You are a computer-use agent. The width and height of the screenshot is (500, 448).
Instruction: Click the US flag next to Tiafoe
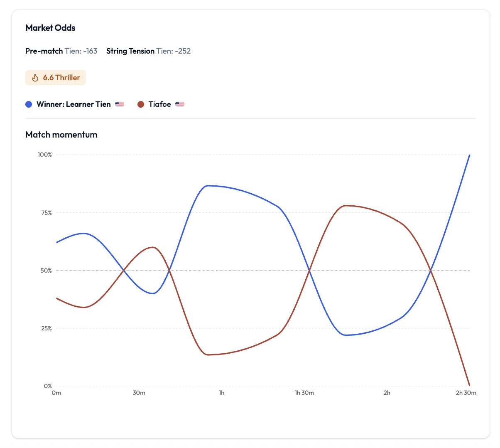(x=180, y=104)
